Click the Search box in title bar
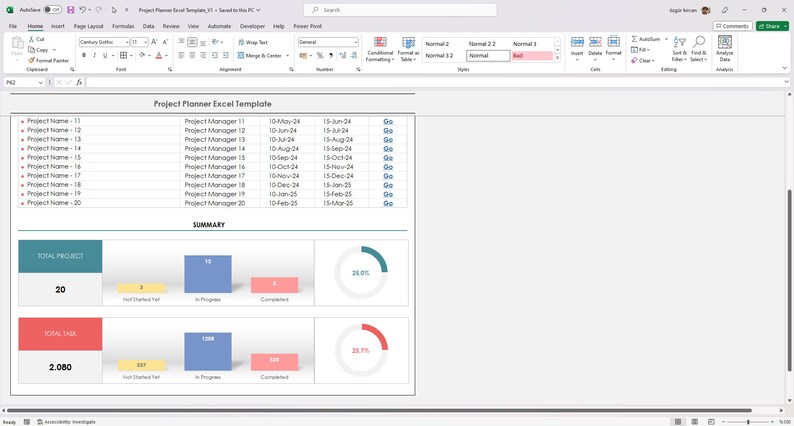This screenshot has height=426, width=794. [400, 10]
